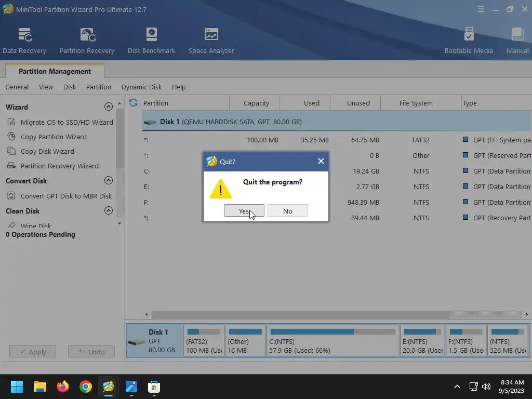Select the C: partition row
This screenshot has height=399, width=532.
(337, 171)
